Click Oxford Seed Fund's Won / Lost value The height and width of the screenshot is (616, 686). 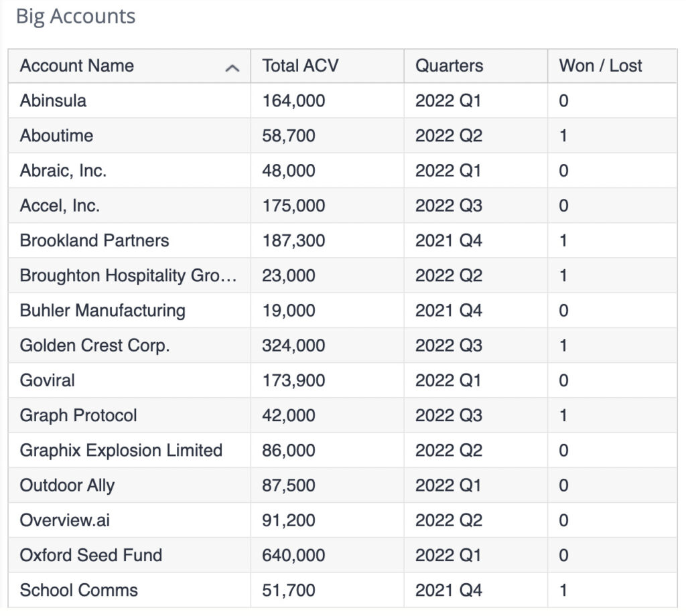(x=563, y=555)
